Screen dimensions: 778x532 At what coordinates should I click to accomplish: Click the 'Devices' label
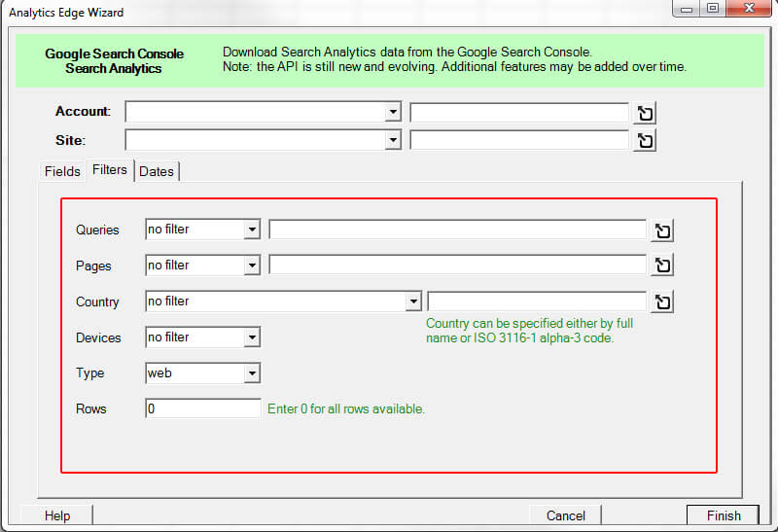click(98, 337)
